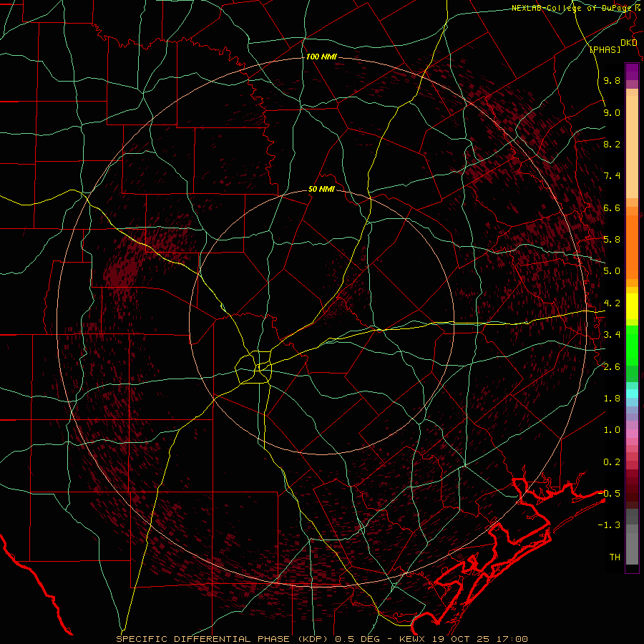Image resolution: width=644 pixels, height=644 pixels.
Task: Click the 9.8 scale value
Action: coord(612,81)
